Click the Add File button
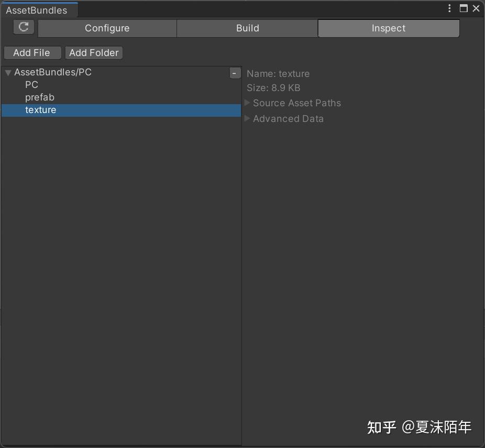 tap(32, 52)
